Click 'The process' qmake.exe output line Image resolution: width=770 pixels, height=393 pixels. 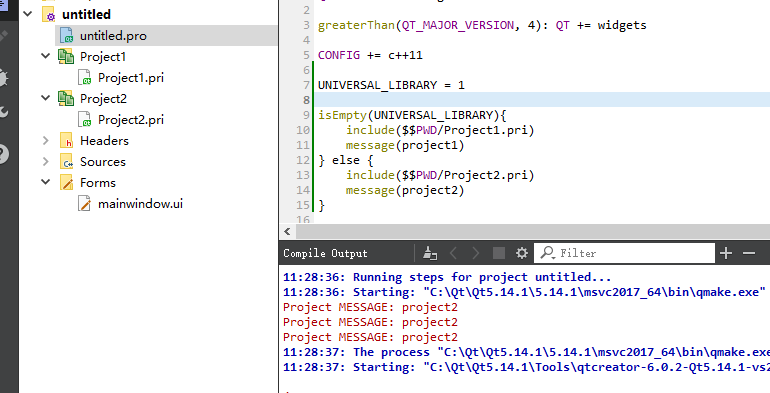pyautogui.click(x=526, y=352)
